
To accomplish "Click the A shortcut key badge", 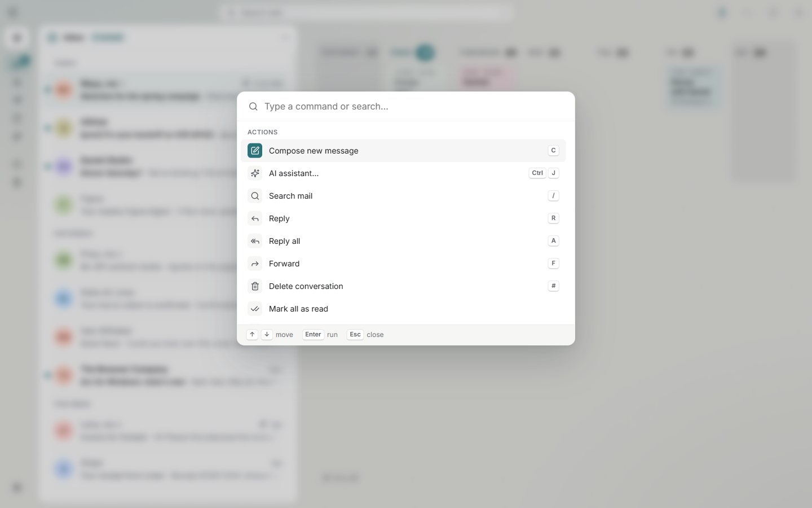I will 553,241.
